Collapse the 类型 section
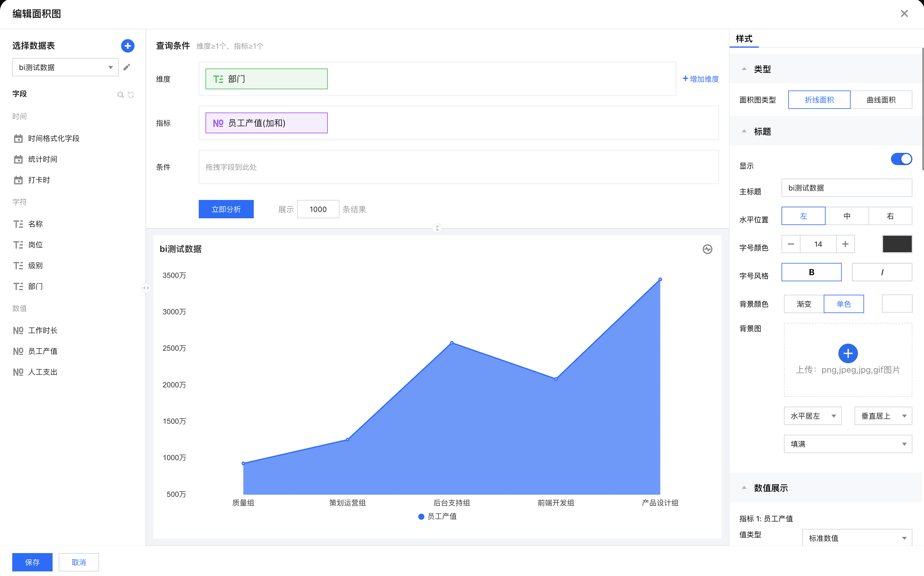This screenshot has height=576, width=924. pyautogui.click(x=744, y=69)
